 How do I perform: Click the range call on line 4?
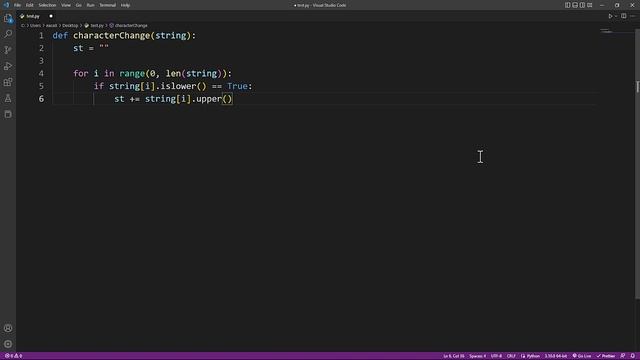132,74
